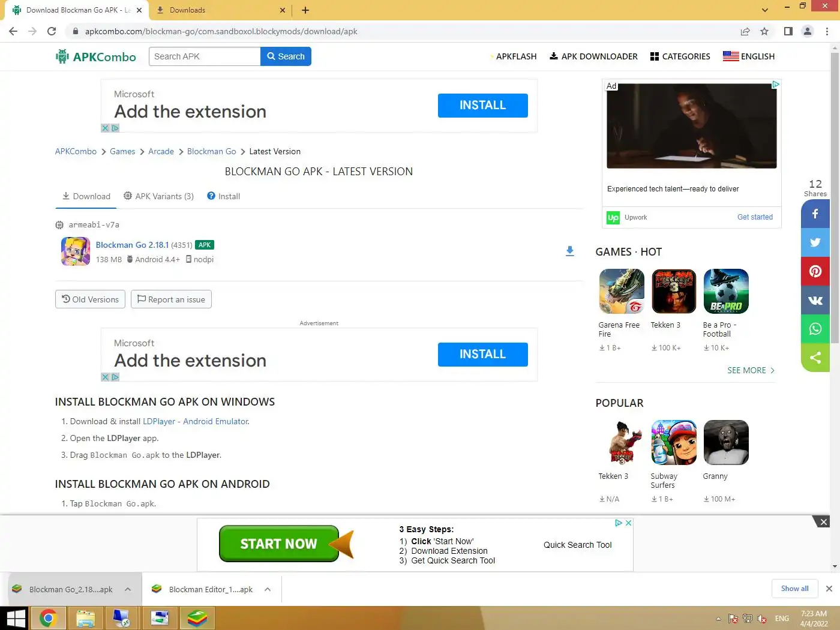
Task: Click the Report an issue button
Action: pyautogui.click(x=171, y=299)
